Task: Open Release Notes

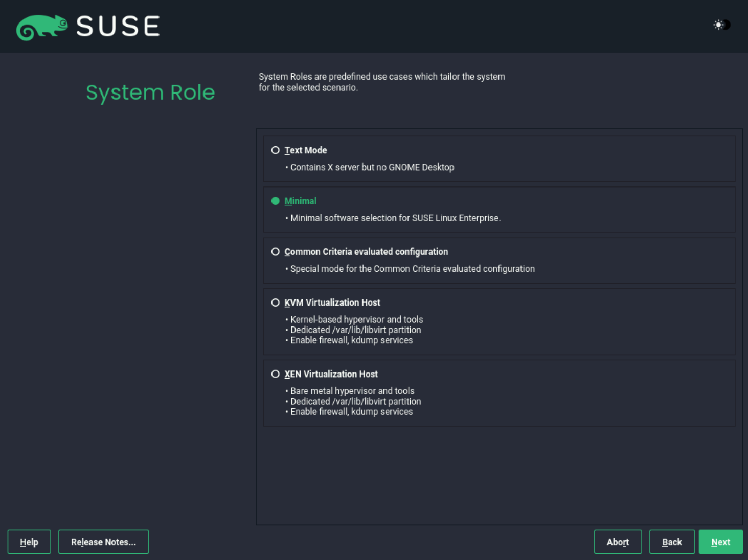Action: (x=103, y=542)
